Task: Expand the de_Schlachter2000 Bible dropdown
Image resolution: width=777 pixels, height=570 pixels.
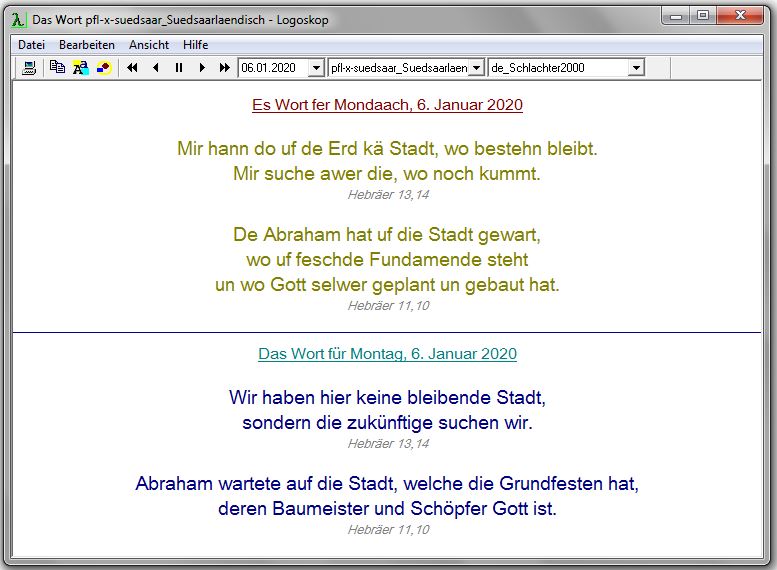Action: tap(636, 68)
